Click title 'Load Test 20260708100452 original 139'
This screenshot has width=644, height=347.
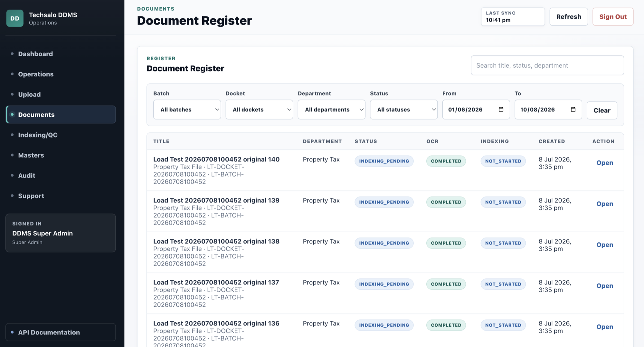[x=216, y=200]
